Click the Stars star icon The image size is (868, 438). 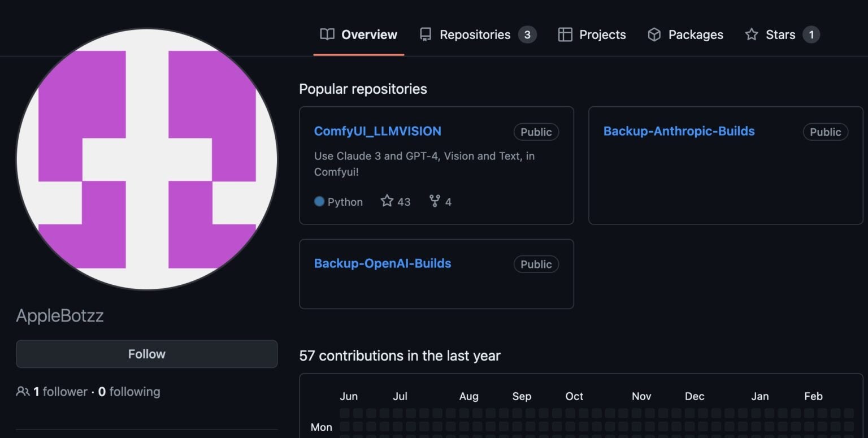click(751, 34)
